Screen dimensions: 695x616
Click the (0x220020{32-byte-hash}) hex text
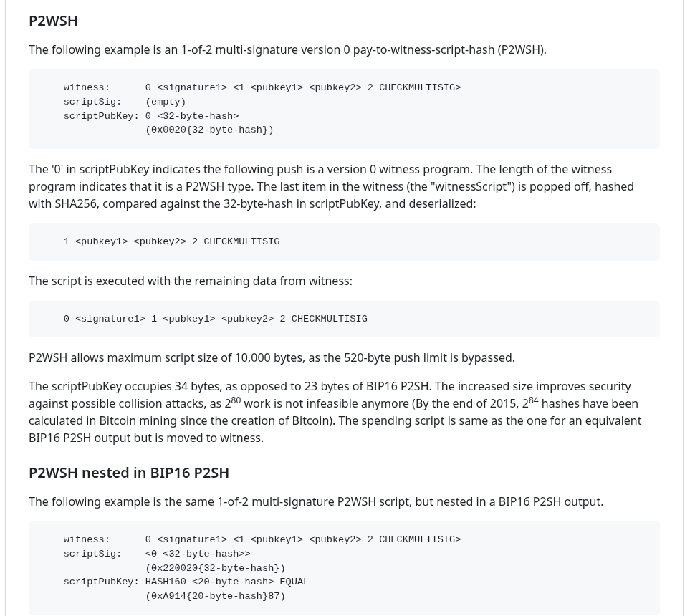click(216, 568)
